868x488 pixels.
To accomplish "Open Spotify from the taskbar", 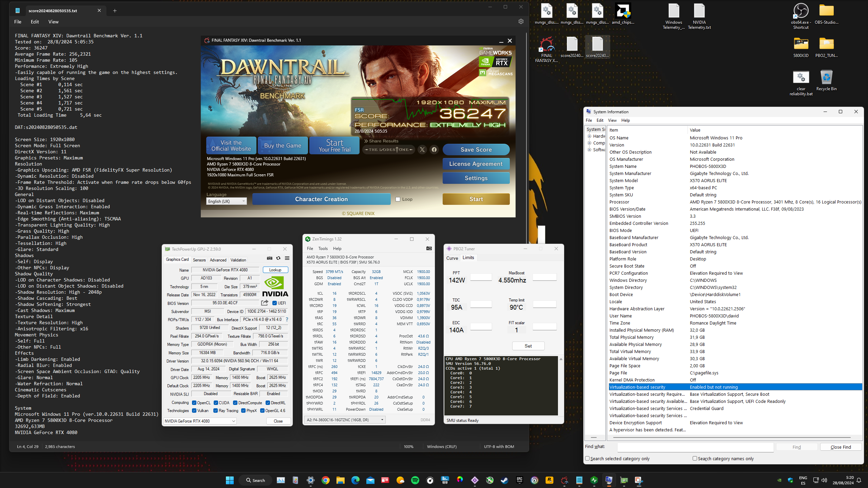I will tap(415, 480).
